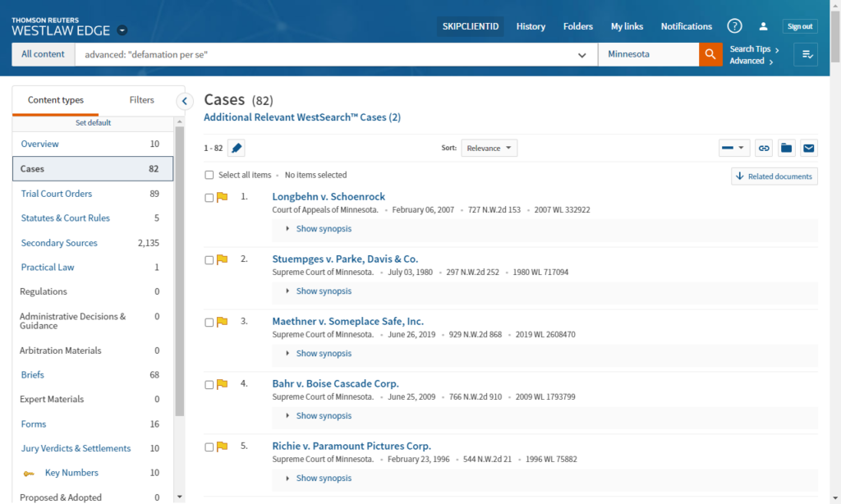841x504 pixels.
Task: Click inside the search query field
Action: [329, 54]
